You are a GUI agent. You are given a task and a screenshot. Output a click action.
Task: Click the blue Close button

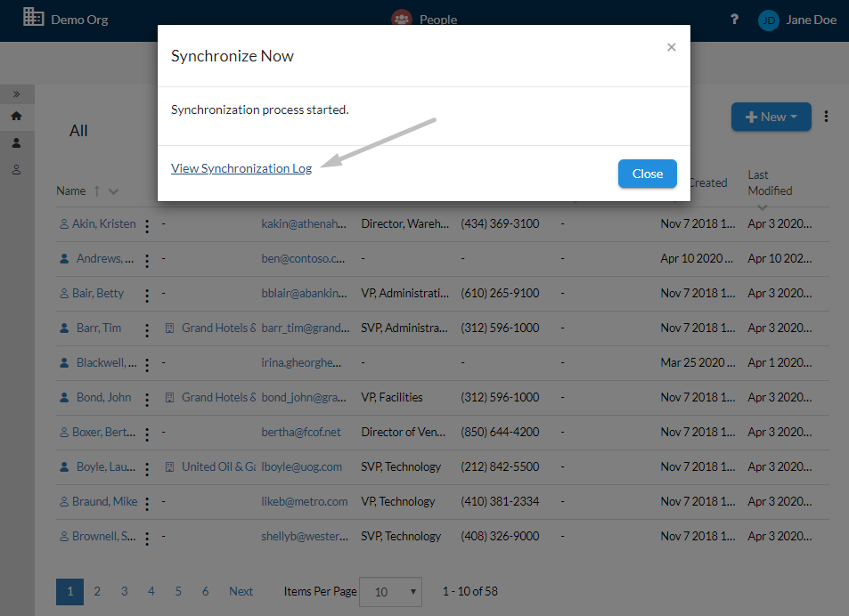click(648, 174)
